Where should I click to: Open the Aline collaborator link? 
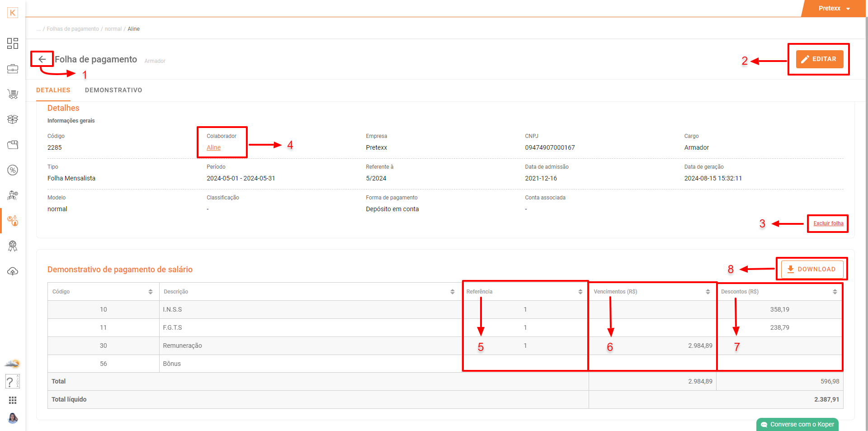[x=213, y=147]
